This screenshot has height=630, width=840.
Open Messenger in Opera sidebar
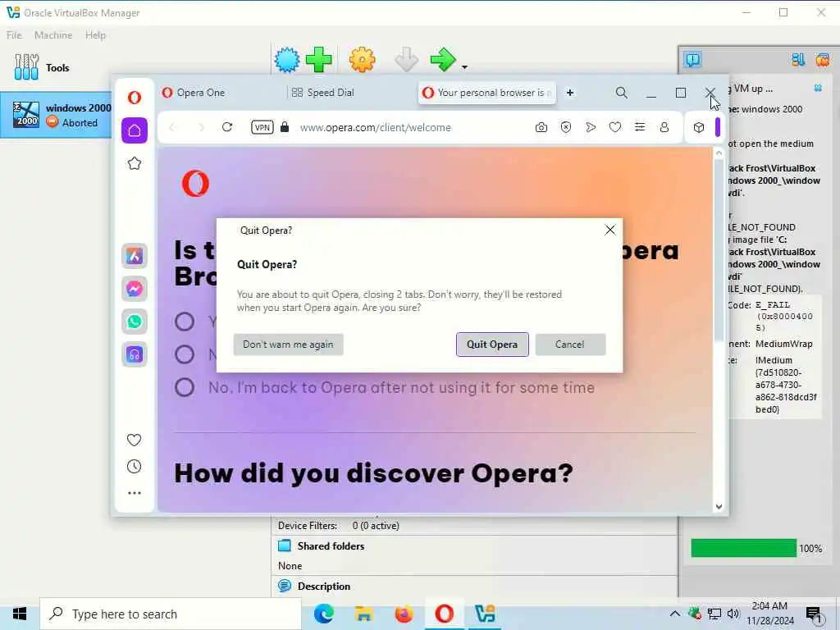tap(135, 289)
